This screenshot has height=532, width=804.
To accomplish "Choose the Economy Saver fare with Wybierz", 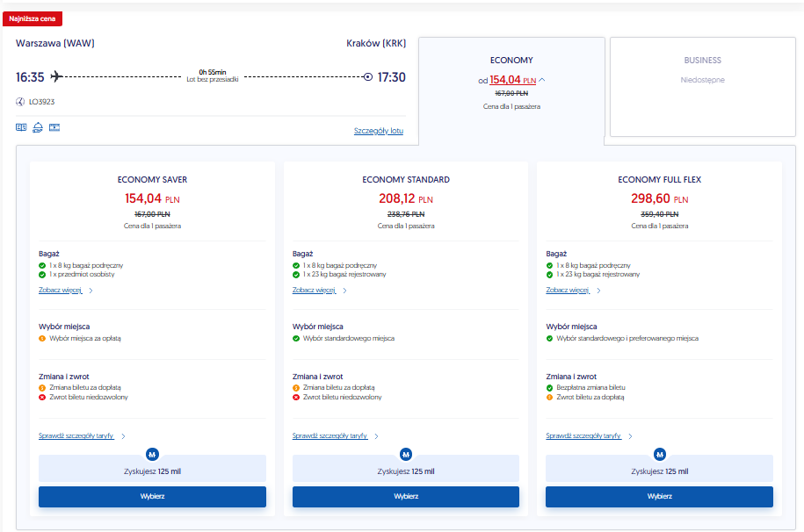I will point(152,497).
